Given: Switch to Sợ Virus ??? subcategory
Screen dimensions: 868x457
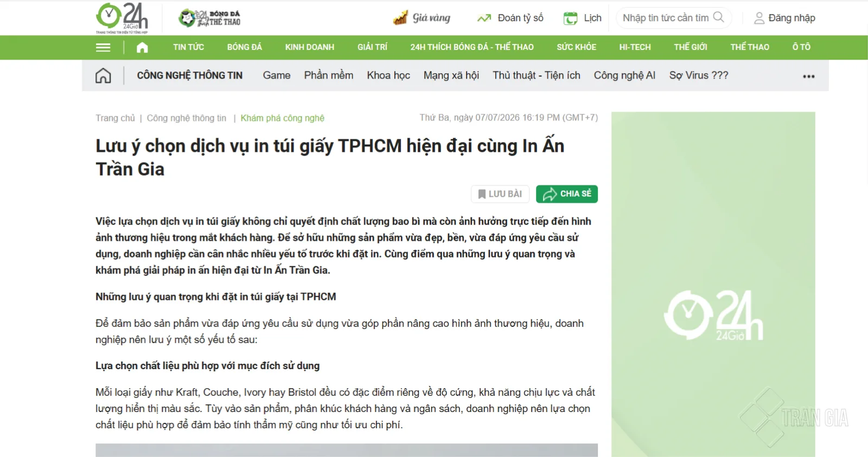Looking at the screenshot, I should tap(699, 75).
